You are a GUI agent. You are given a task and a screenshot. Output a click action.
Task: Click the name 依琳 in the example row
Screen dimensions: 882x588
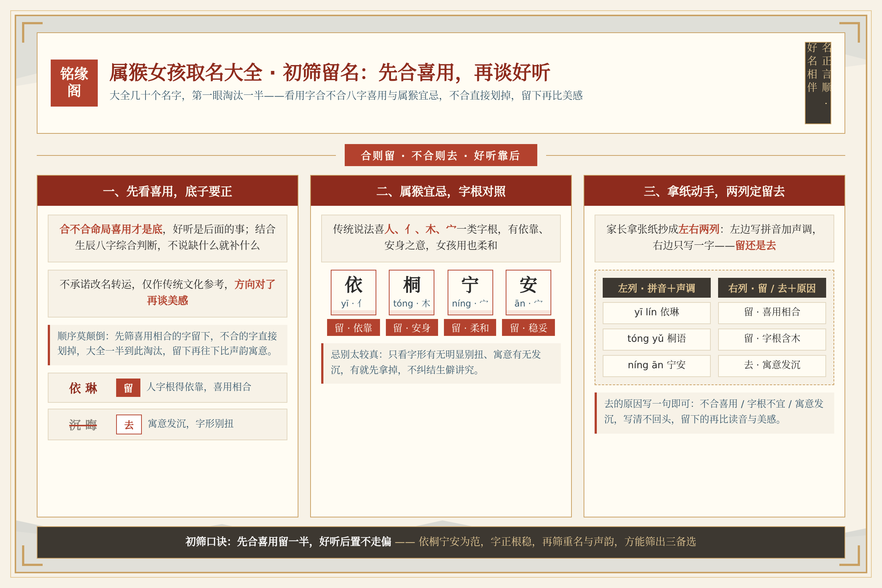(83, 388)
